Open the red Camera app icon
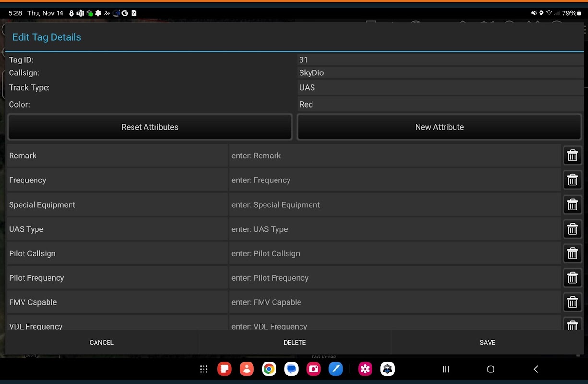 [x=313, y=369]
